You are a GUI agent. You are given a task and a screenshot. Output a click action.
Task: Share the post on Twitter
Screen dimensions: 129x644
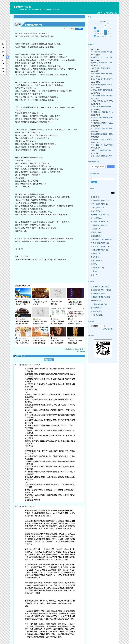74,29
